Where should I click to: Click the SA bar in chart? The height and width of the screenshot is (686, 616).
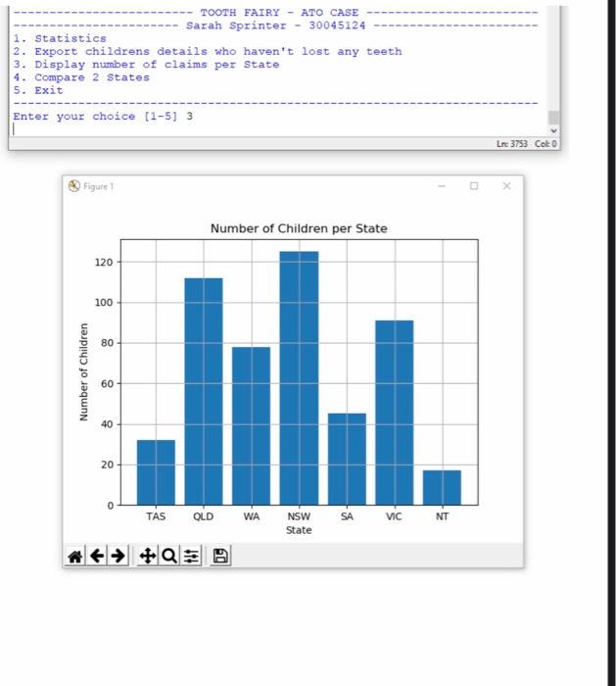click(347, 460)
